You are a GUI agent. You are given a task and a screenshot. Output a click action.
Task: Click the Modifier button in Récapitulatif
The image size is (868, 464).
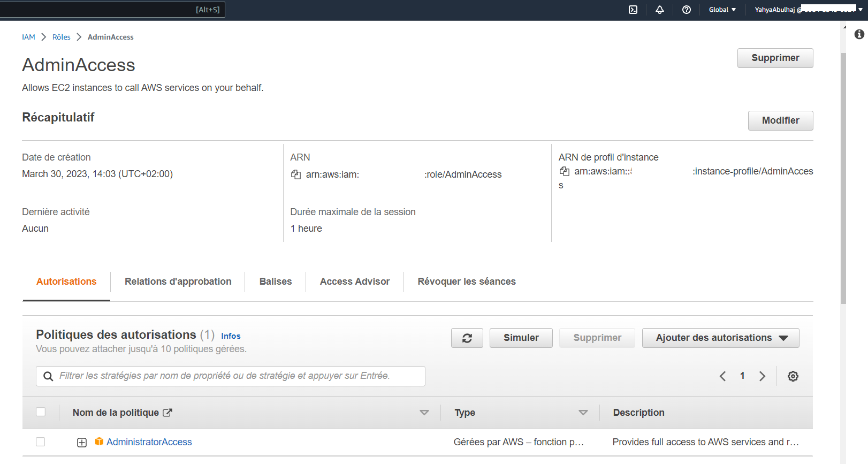(780, 120)
